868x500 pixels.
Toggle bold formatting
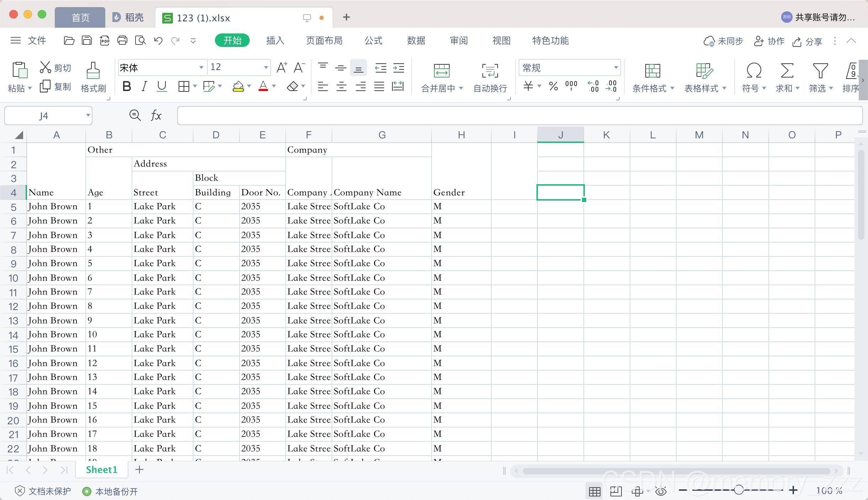pos(127,86)
